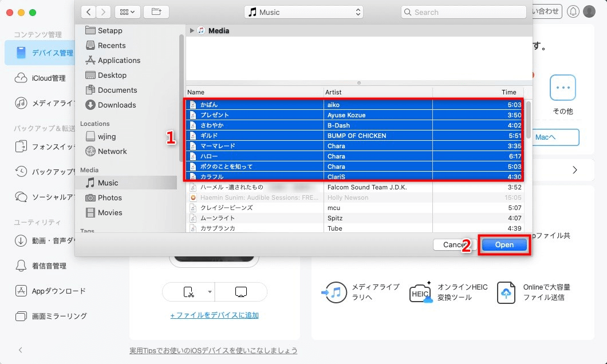Click the Open button
The height and width of the screenshot is (364, 607).
pyautogui.click(x=504, y=244)
